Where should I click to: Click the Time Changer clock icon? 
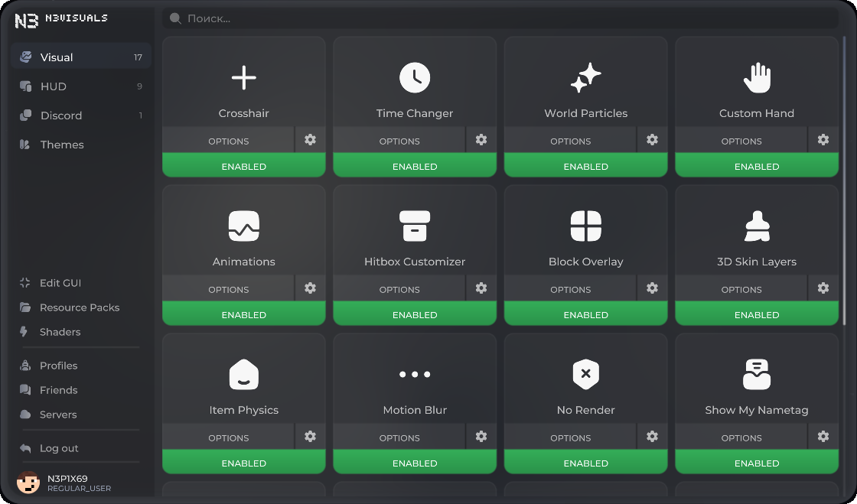415,77
